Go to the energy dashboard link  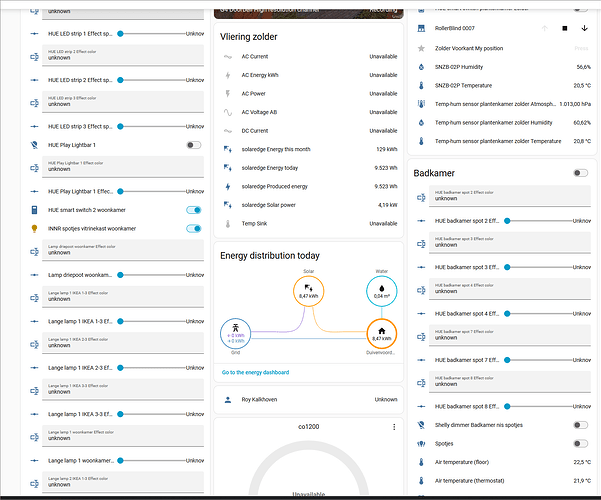click(255, 373)
